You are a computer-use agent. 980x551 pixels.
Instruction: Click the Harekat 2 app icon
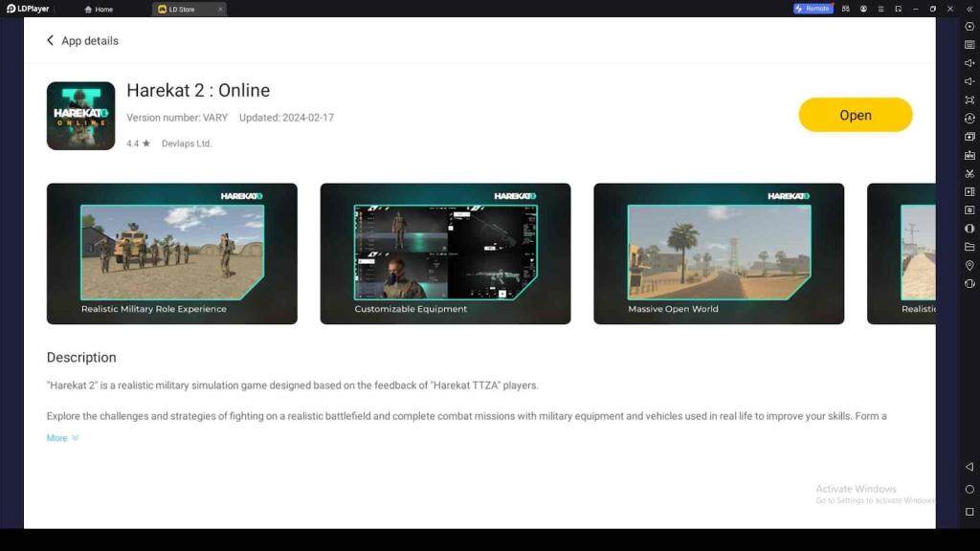[x=80, y=116]
